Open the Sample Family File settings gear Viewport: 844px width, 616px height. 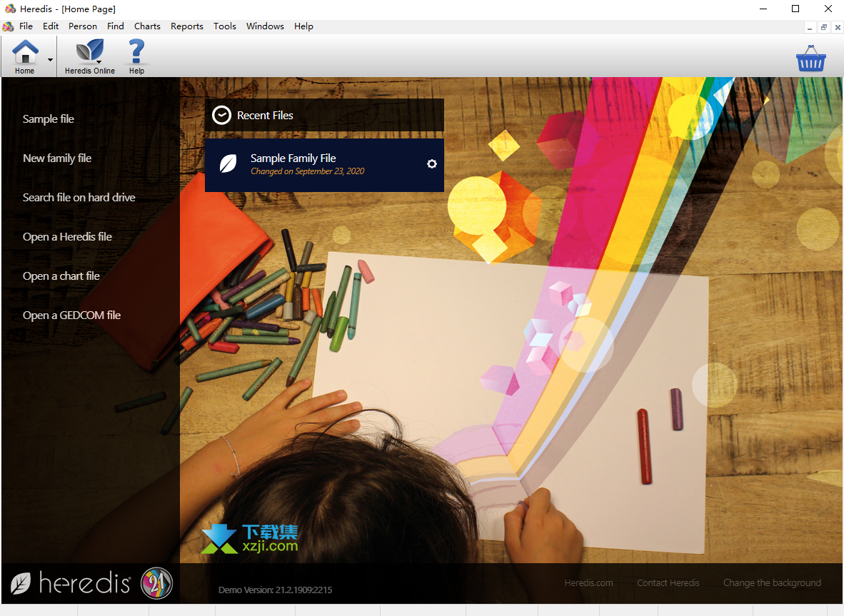pyautogui.click(x=432, y=163)
